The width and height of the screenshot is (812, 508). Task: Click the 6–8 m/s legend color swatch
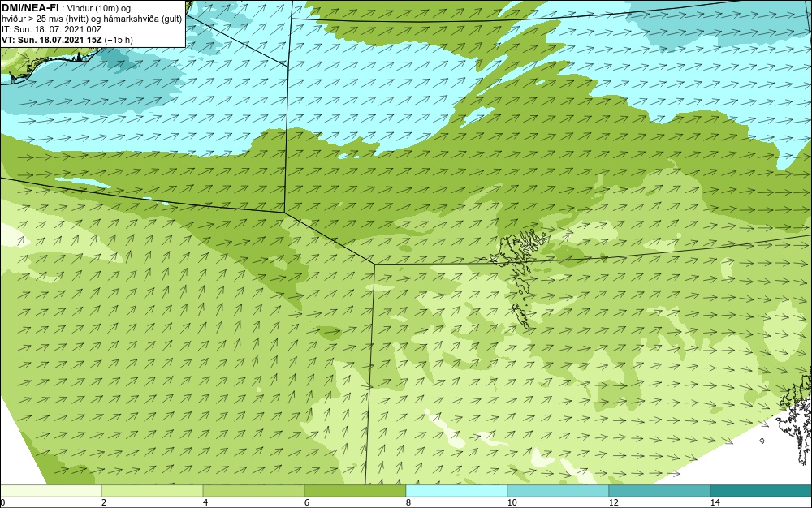(x=355, y=491)
